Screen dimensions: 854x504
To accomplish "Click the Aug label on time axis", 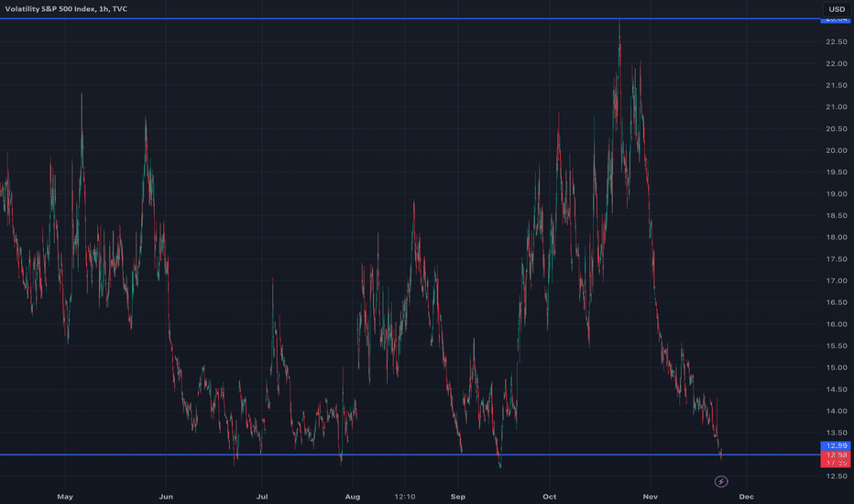I will [353, 497].
